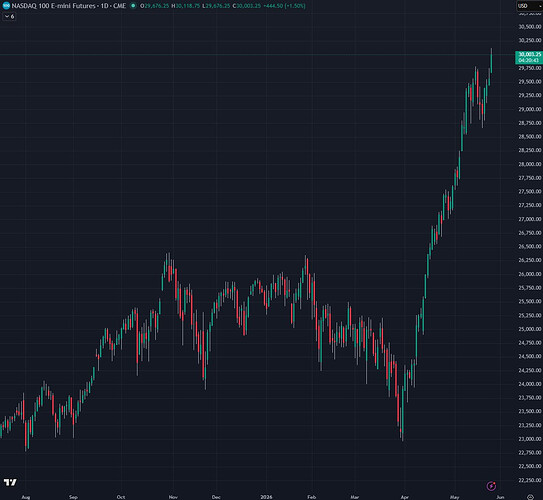Click the Apr label on time axis
The image size is (543, 500).
pyautogui.click(x=404, y=497)
